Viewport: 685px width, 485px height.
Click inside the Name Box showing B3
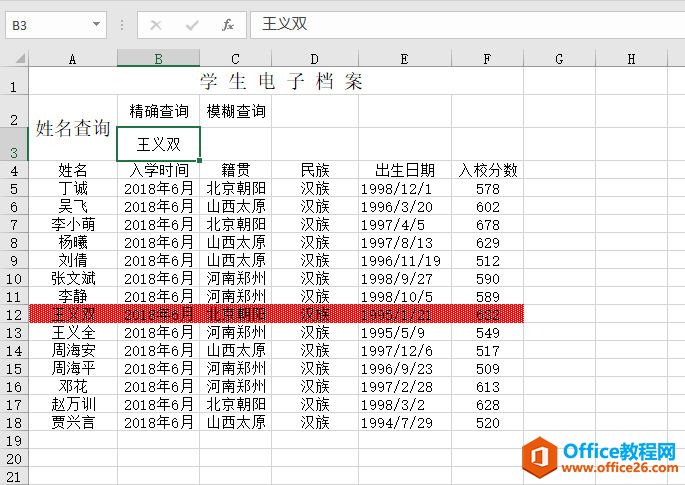pos(45,24)
